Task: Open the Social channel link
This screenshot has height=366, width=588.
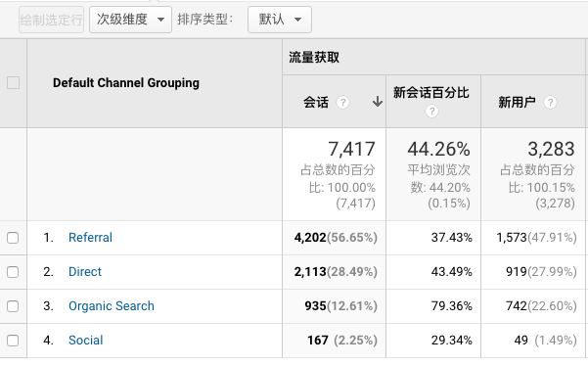Action: (x=85, y=341)
